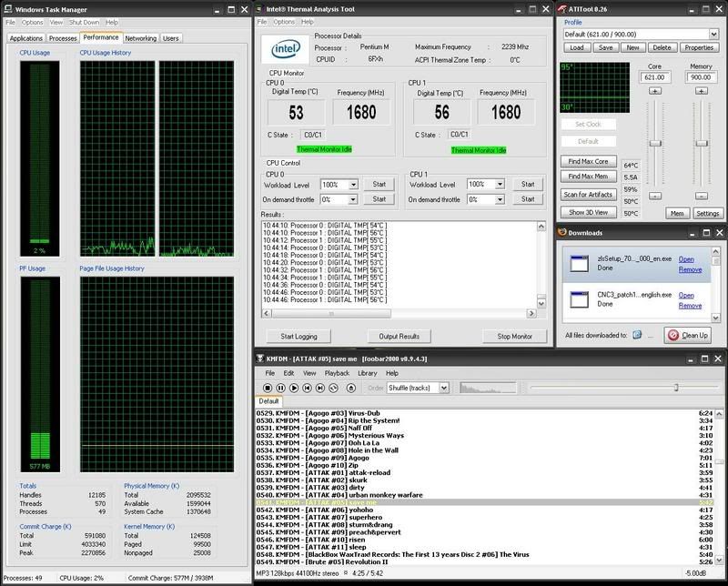The image size is (728, 586).
Task: Click the foobar2000 seek bar handle
Action: tap(676, 388)
